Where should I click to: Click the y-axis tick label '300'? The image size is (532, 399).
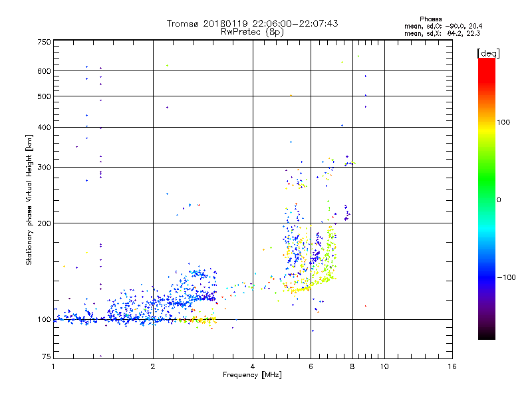pos(44,168)
